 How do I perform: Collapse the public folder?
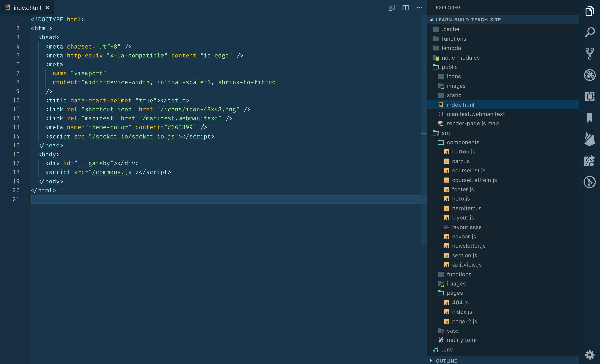pos(503,67)
